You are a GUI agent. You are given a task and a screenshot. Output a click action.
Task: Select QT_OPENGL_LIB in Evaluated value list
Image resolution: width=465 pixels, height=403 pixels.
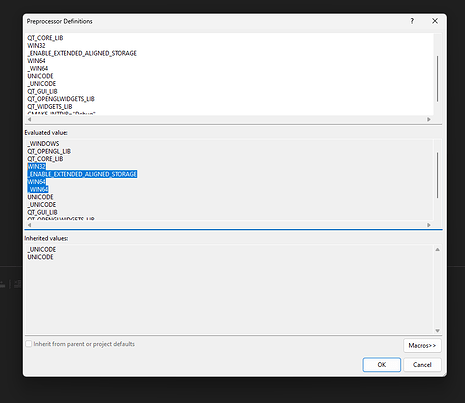click(x=49, y=151)
